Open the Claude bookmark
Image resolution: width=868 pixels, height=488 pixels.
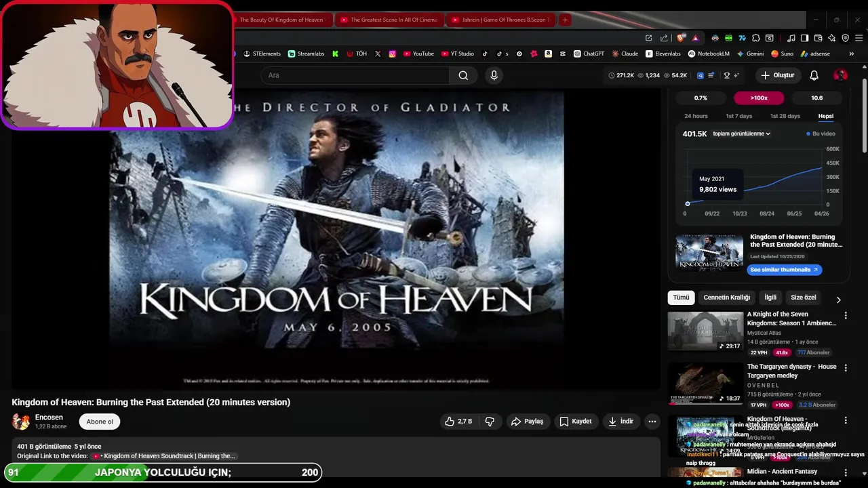coord(625,54)
